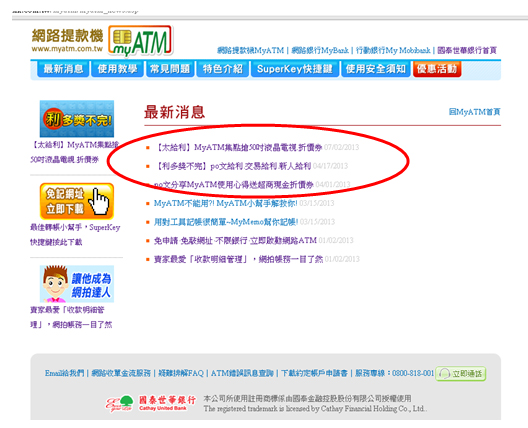Click the 04/17/2013 news date
The width and height of the screenshot is (528, 428).
coord(330,166)
